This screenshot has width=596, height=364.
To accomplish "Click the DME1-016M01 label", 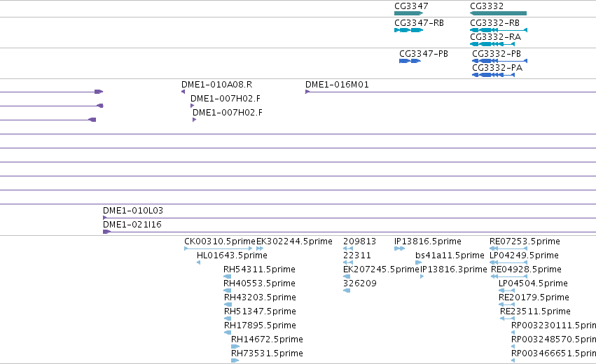I will (337, 85).
